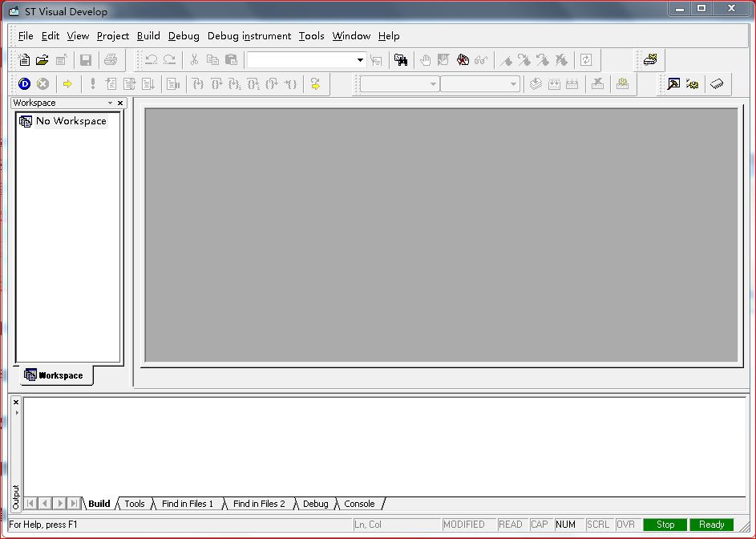
Task: Switch to the Find in Files 1 tab
Action: [188, 504]
